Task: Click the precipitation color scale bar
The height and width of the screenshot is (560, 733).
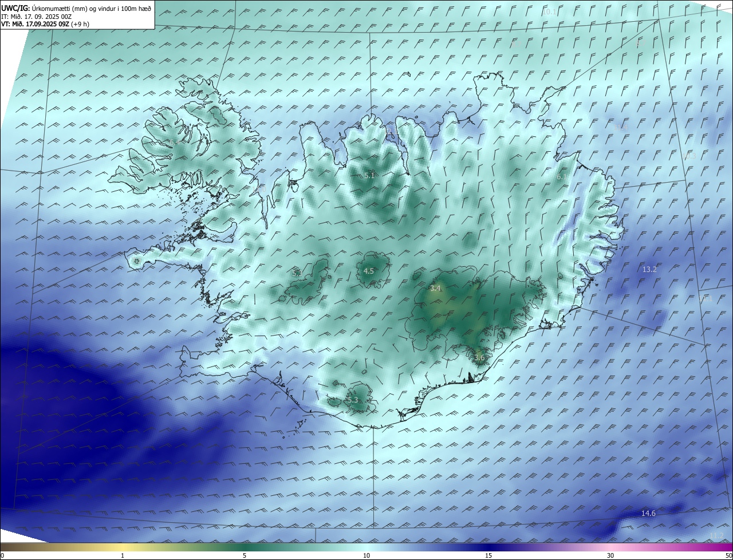Action: click(366, 547)
